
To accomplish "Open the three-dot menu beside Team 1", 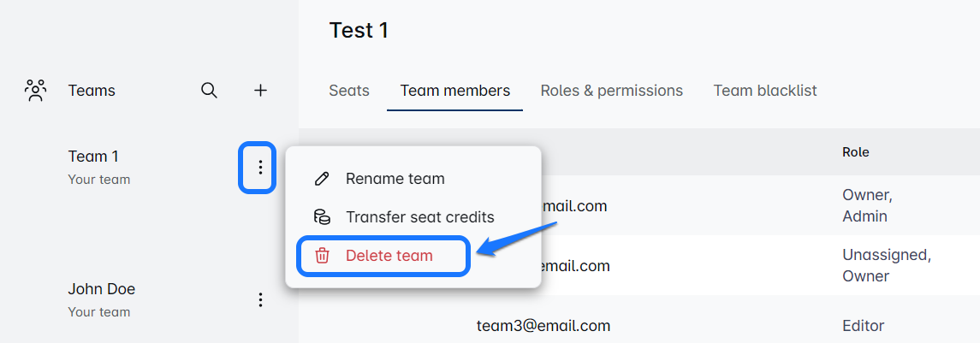I will click(260, 167).
